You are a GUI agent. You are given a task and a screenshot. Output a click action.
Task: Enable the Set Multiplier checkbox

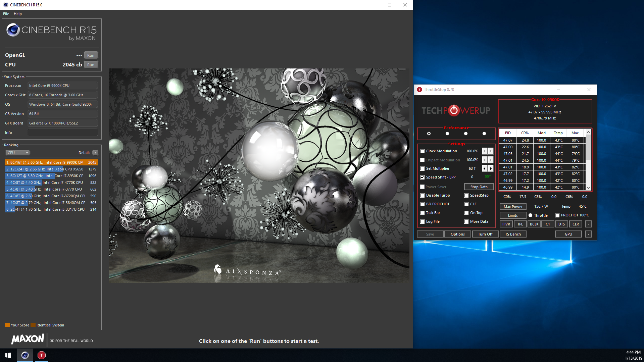pyautogui.click(x=423, y=169)
